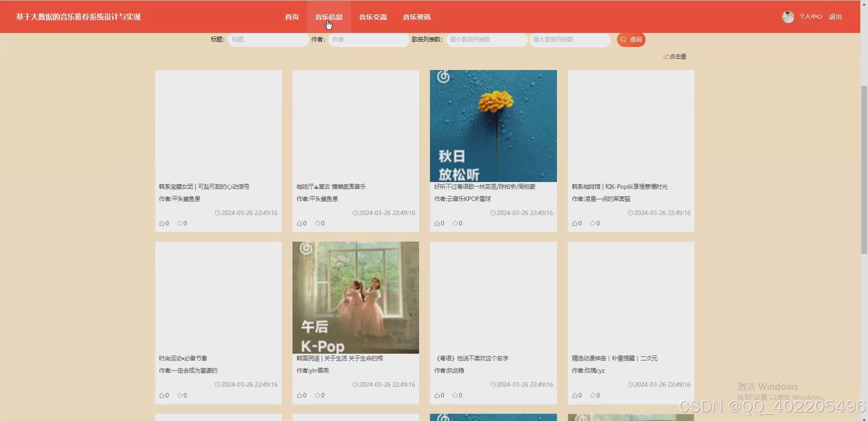
Task: Open title 韩国民谣 | 关于生活 关于生命的根
Action: [x=340, y=358]
